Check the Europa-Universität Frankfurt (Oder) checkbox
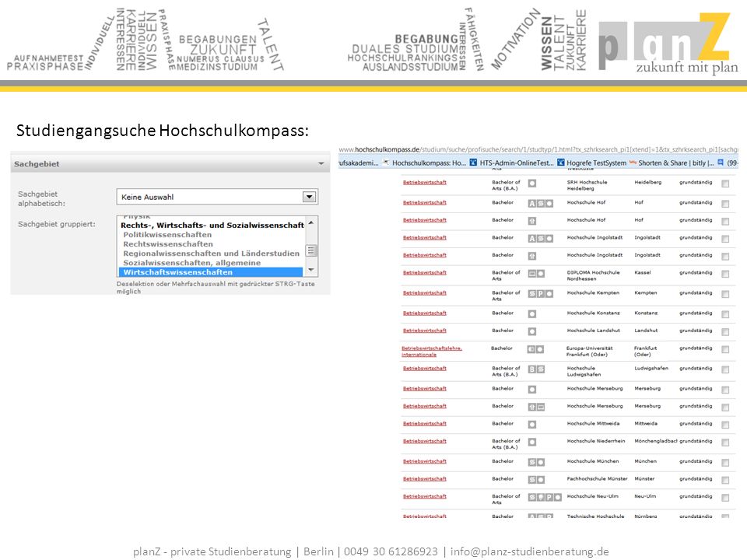This screenshot has height=560, width=747. [725, 349]
